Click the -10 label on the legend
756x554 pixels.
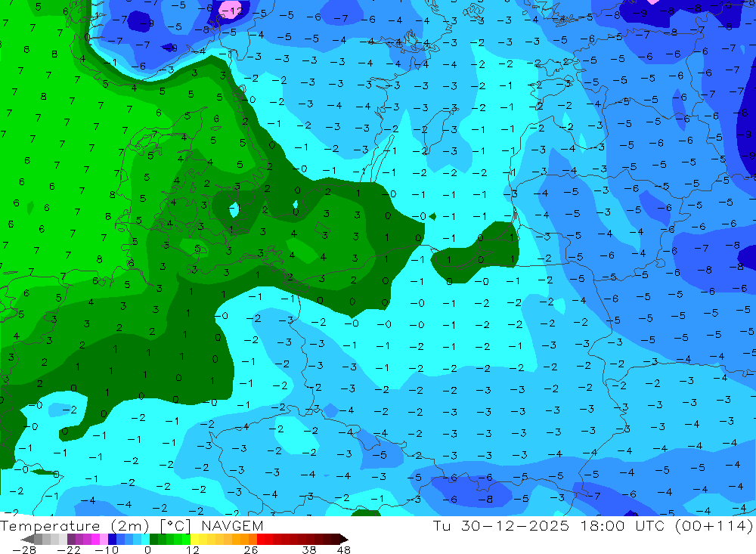(107, 550)
